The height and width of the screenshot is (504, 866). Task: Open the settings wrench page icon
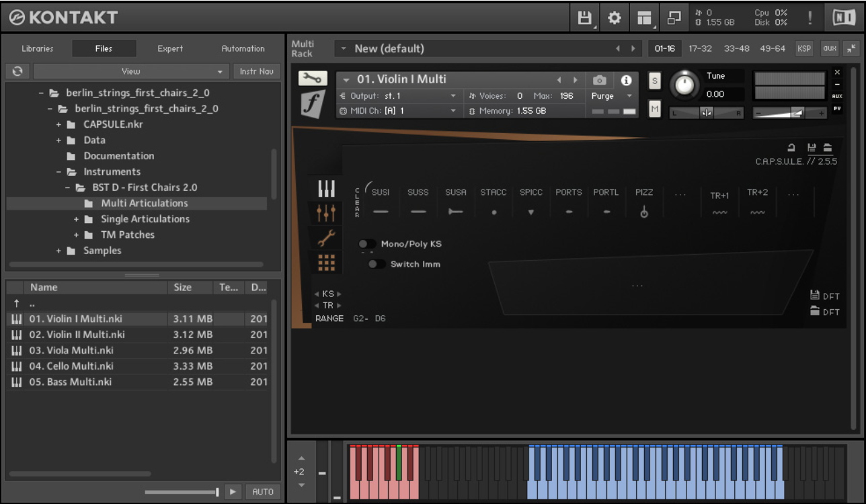click(326, 238)
